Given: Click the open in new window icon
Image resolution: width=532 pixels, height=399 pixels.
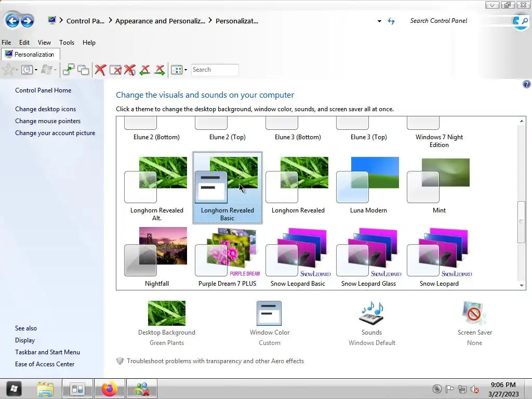Looking at the screenshot, I should click(x=68, y=70).
